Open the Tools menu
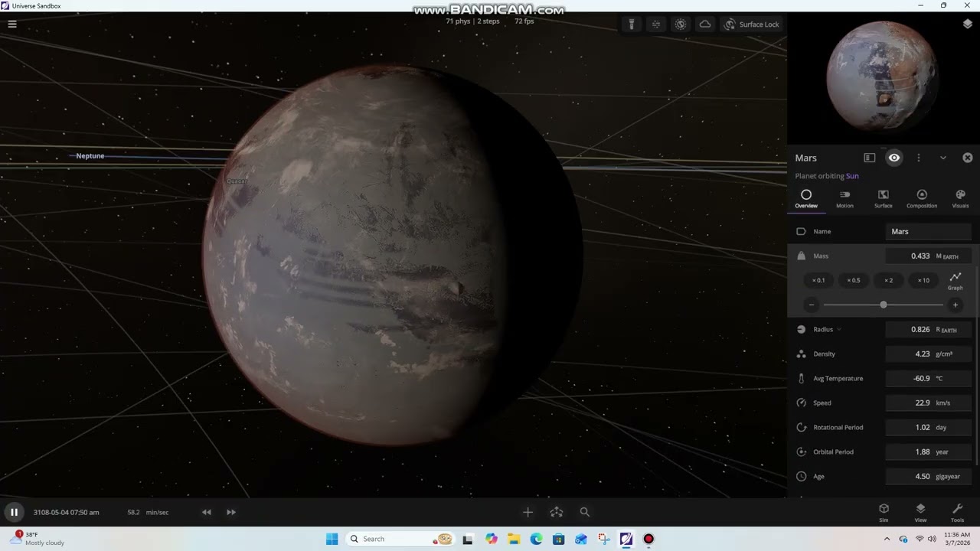 [x=957, y=512]
